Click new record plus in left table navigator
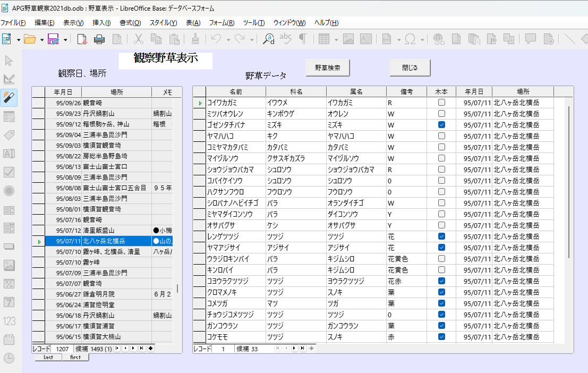 pos(151,349)
